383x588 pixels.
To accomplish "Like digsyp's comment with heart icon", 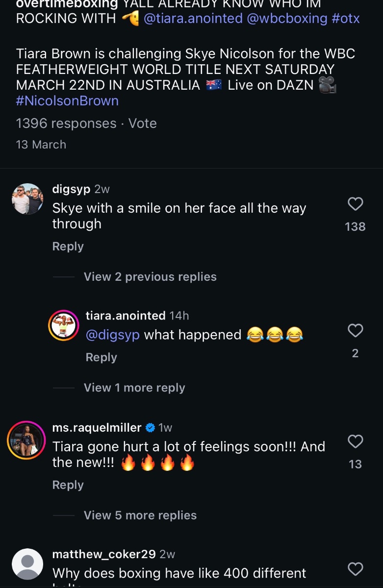I will [355, 204].
